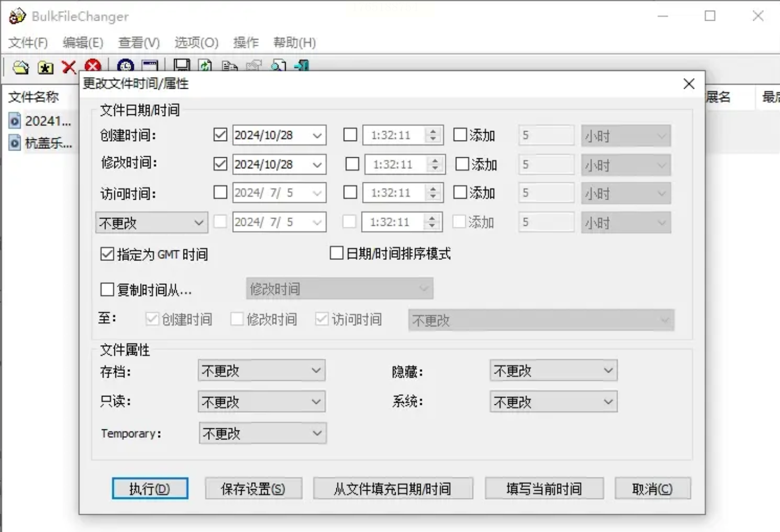The height and width of the screenshot is (532, 780).
Task: Click the add files folder icon
Action: tap(21, 67)
